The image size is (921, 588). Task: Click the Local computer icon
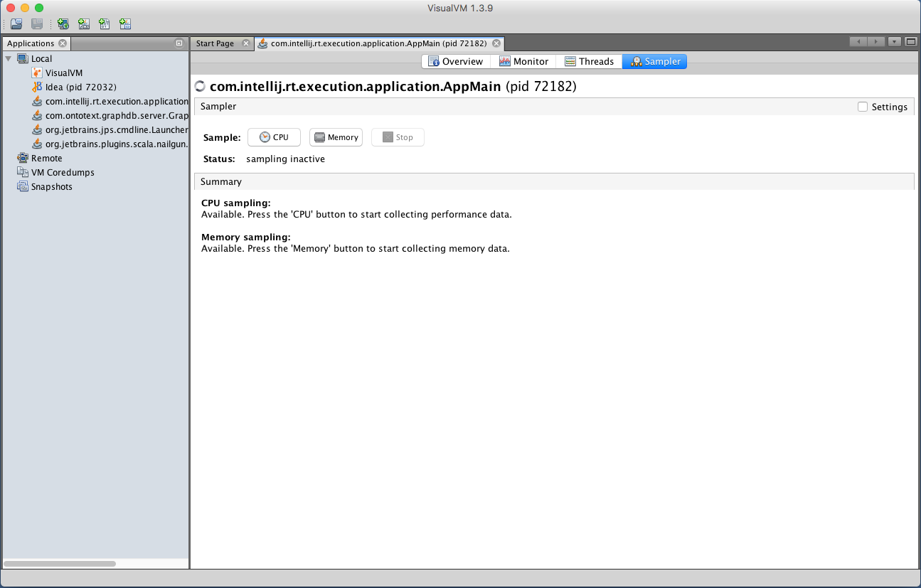[x=23, y=59]
